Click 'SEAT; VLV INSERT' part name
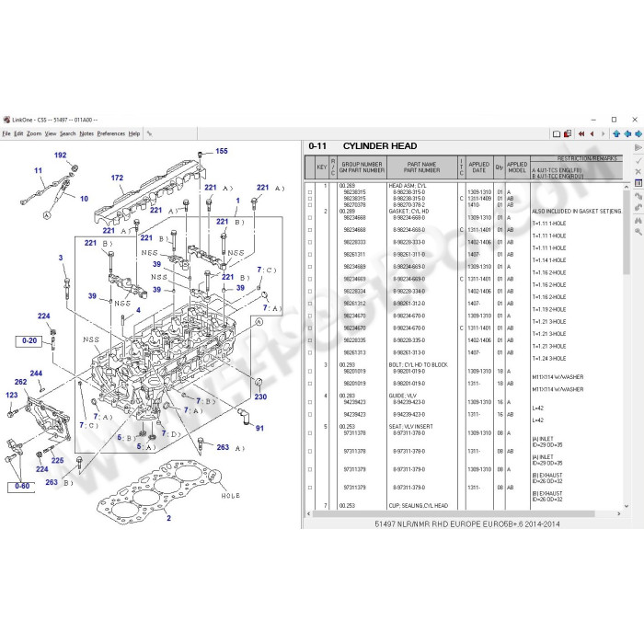 (410, 427)
